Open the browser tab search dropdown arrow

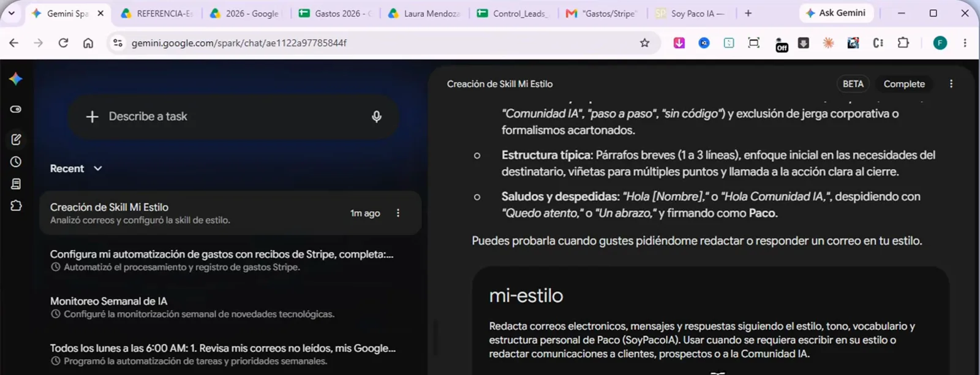(11, 13)
